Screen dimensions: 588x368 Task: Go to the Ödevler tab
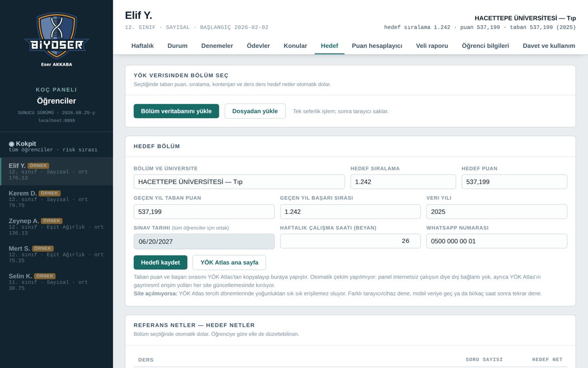coord(258,46)
